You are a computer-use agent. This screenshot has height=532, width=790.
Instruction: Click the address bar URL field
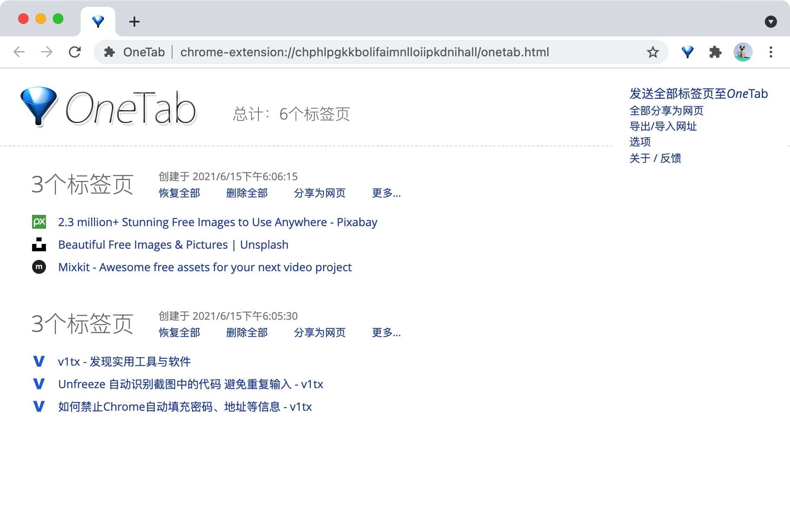coord(364,52)
